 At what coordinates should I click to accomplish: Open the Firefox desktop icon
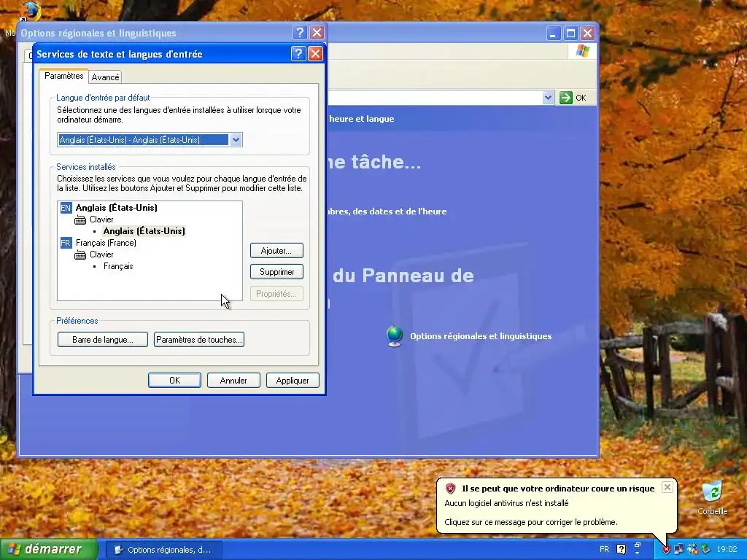point(31,10)
